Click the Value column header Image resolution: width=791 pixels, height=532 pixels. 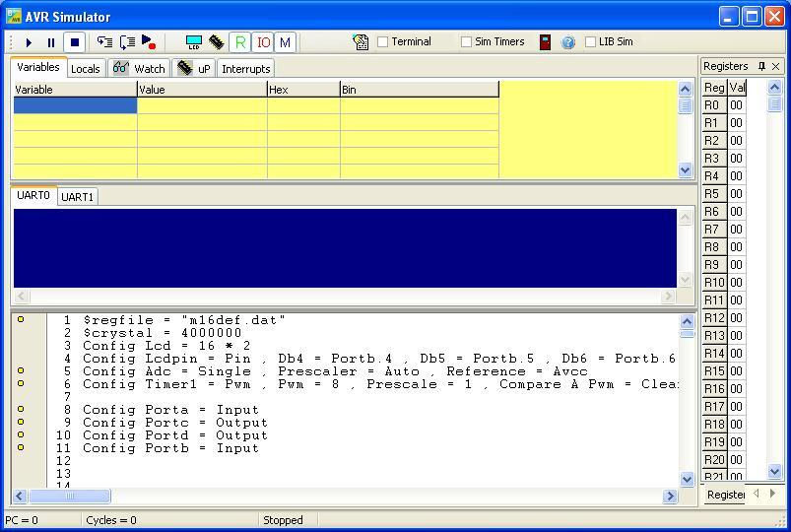[x=202, y=90]
